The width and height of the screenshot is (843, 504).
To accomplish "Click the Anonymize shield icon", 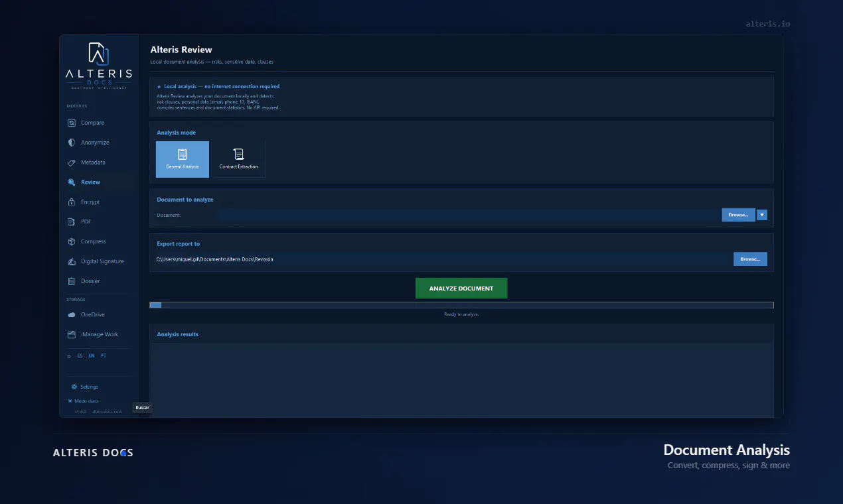I will 72,143.
